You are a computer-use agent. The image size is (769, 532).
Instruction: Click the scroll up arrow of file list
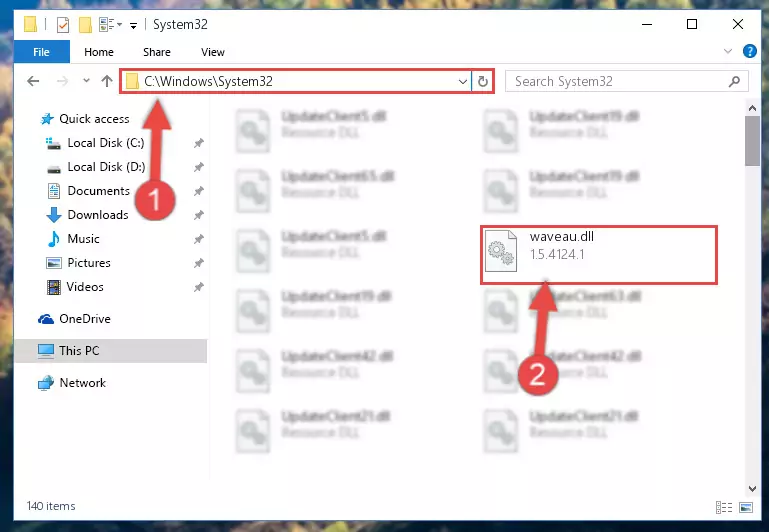pyautogui.click(x=752, y=107)
